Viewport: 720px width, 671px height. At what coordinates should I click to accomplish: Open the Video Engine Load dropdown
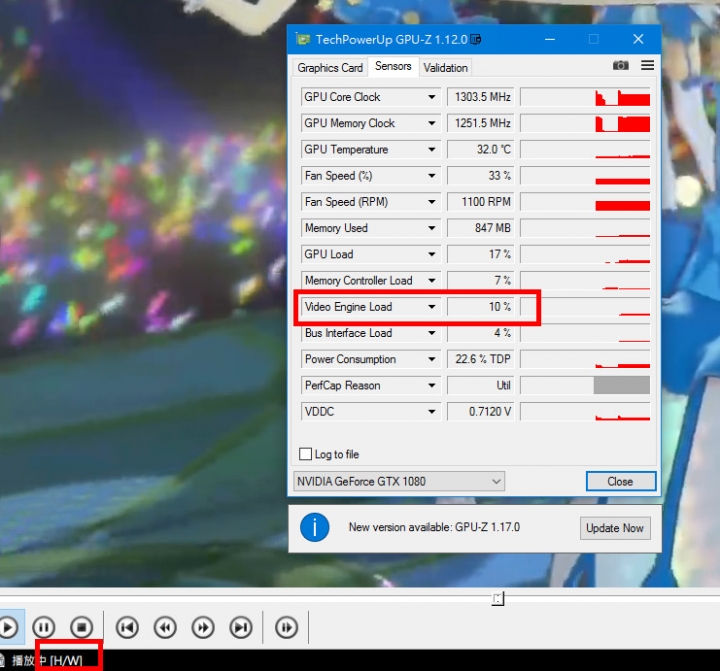(x=432, y=306)
